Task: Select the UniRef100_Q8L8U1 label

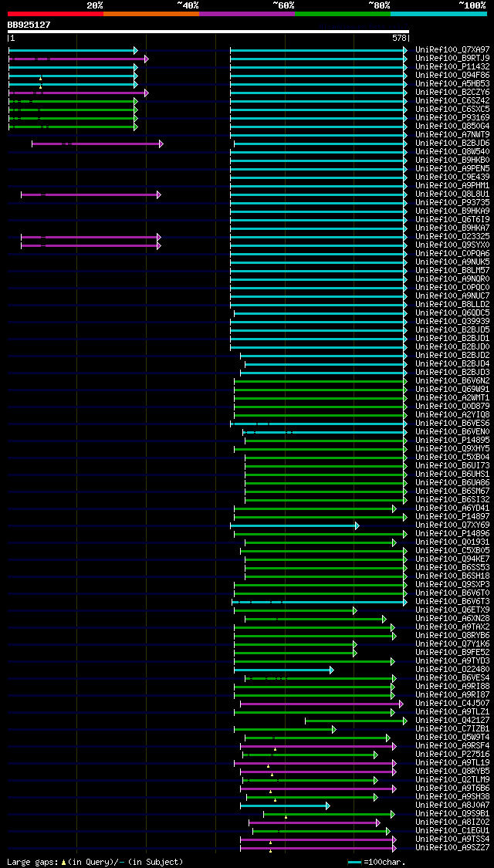Action: click(x=452, y=194)
